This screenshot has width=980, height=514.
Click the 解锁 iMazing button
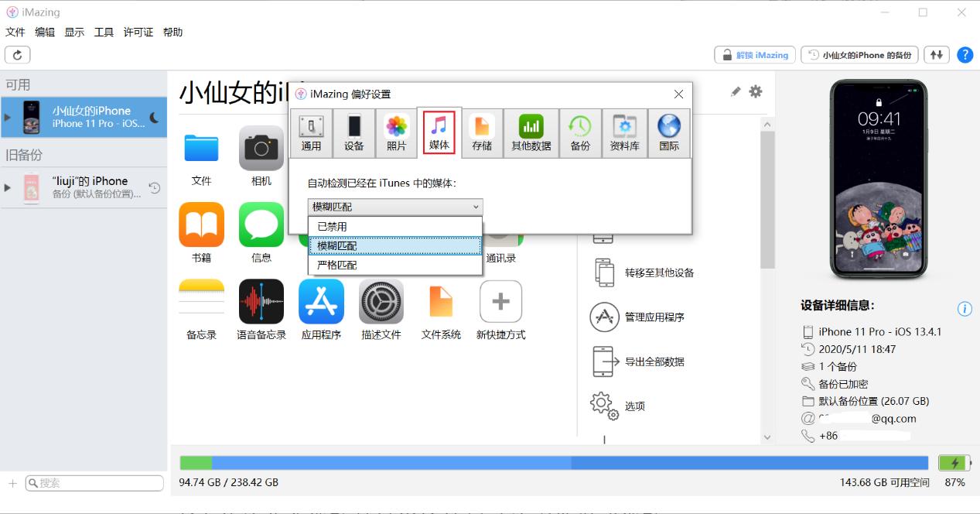point(754,54)
